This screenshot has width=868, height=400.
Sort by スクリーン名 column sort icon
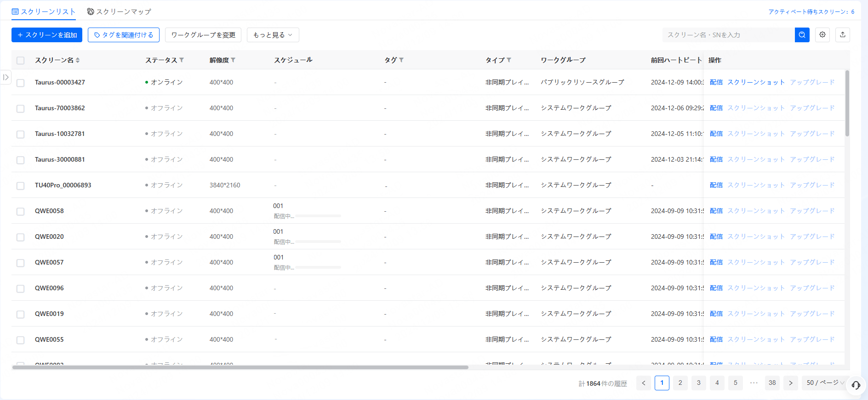tap(78, 60)
